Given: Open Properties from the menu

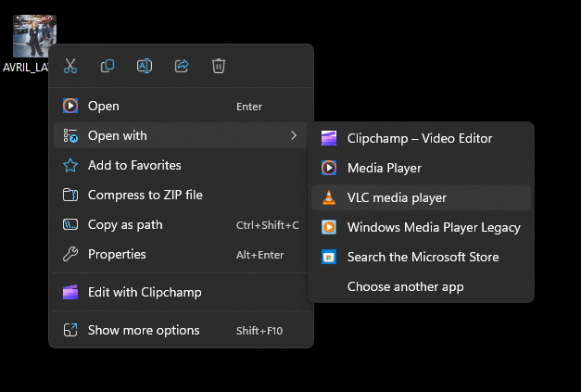Looking at the screenshot, I should [181, 254].
